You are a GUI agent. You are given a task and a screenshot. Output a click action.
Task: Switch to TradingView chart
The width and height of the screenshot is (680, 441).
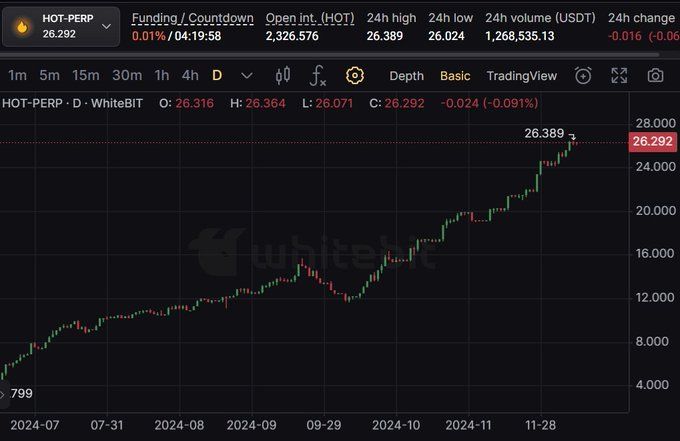522,76
